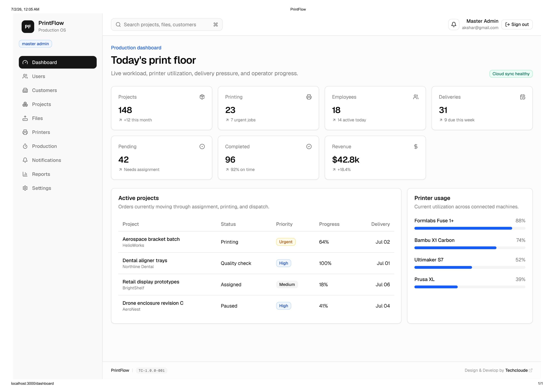Click the dollar icon on Revenue card
The width and height of the screenshot is (554, 392).
(x=416, y=147)
